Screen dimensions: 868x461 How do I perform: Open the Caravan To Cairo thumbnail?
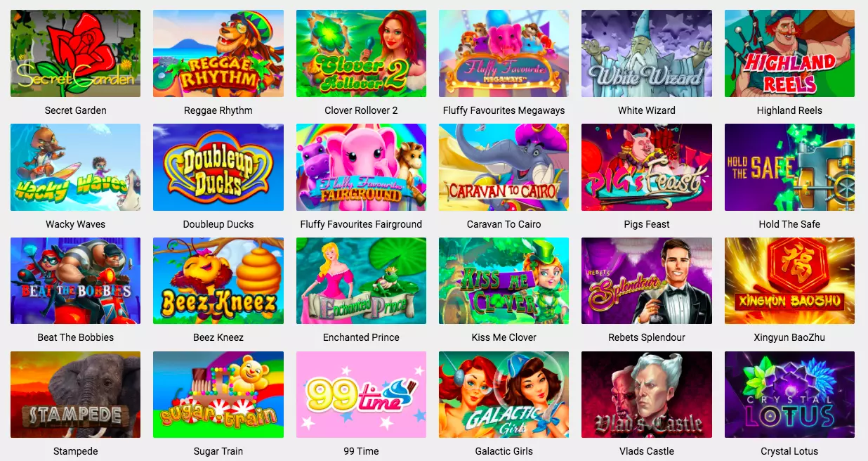504,167
